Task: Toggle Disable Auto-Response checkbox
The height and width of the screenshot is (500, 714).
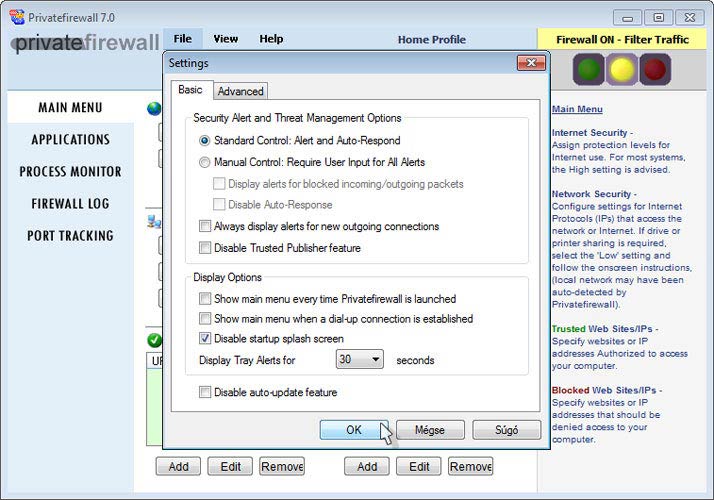Action: (219, 204)
